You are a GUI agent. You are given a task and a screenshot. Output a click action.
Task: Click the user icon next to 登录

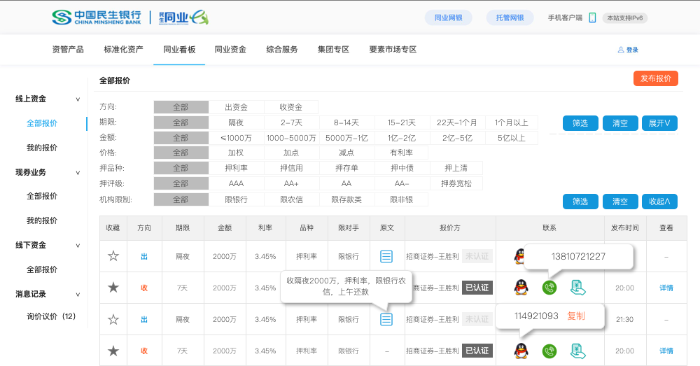click(621, 50)
